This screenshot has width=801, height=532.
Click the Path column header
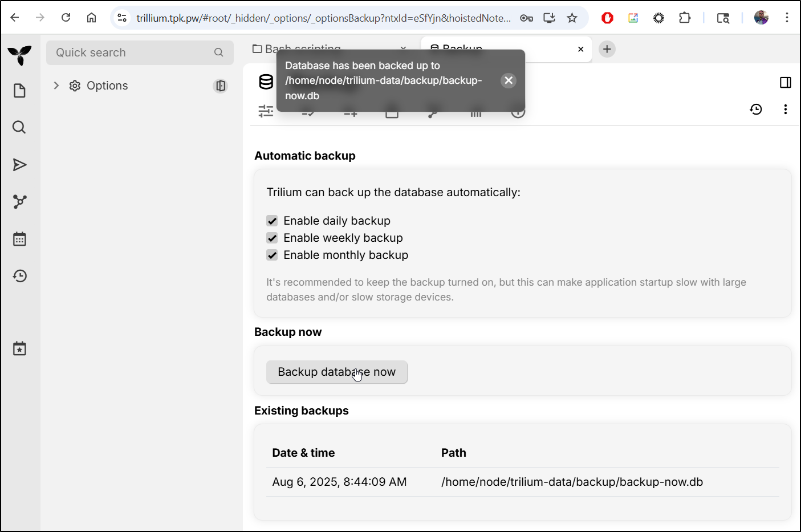pyautogui.click(x=454, y=453)
